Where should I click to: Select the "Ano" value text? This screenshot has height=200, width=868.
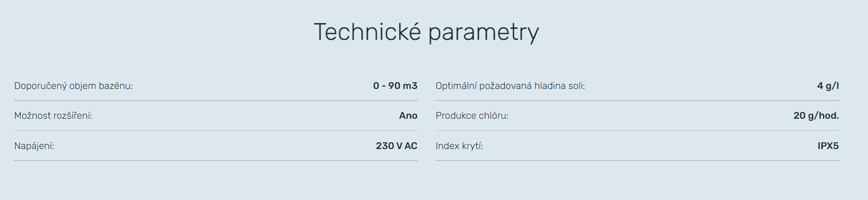pyautogui.click(x=408, y=116)
